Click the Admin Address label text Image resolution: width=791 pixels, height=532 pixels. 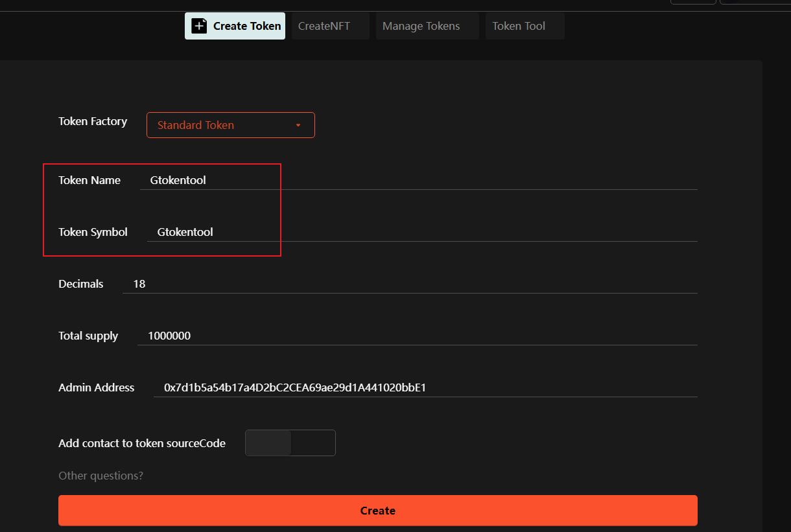pos(96,387)
